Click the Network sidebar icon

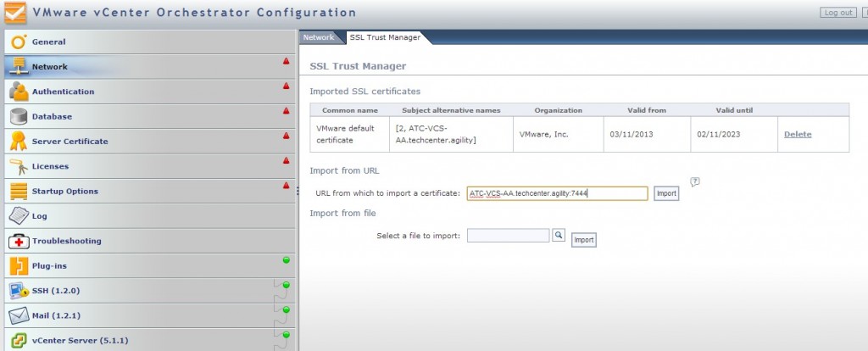[19, 67]
